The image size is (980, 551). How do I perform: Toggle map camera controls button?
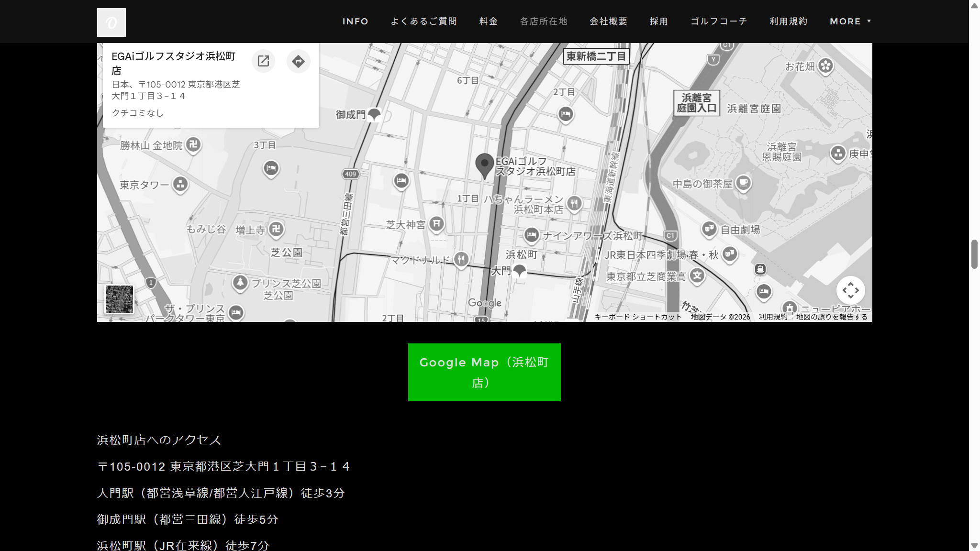coord(850,290)
